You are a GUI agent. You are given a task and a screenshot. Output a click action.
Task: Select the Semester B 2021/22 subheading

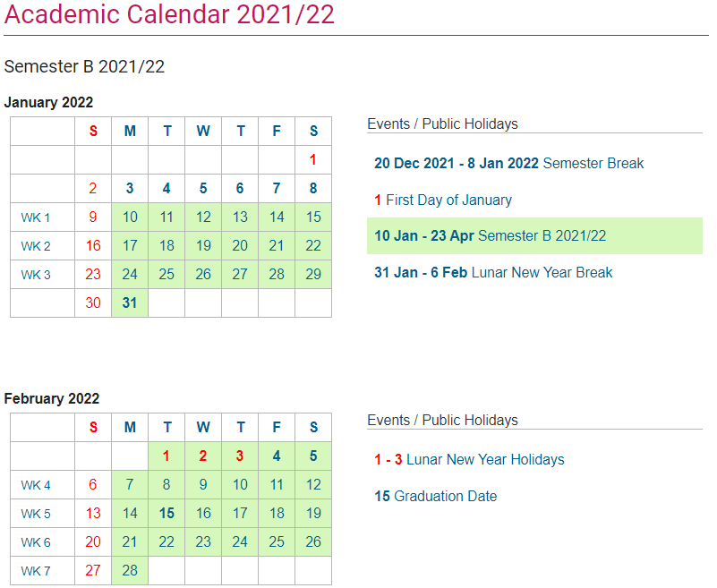click(x=84, y=67)
